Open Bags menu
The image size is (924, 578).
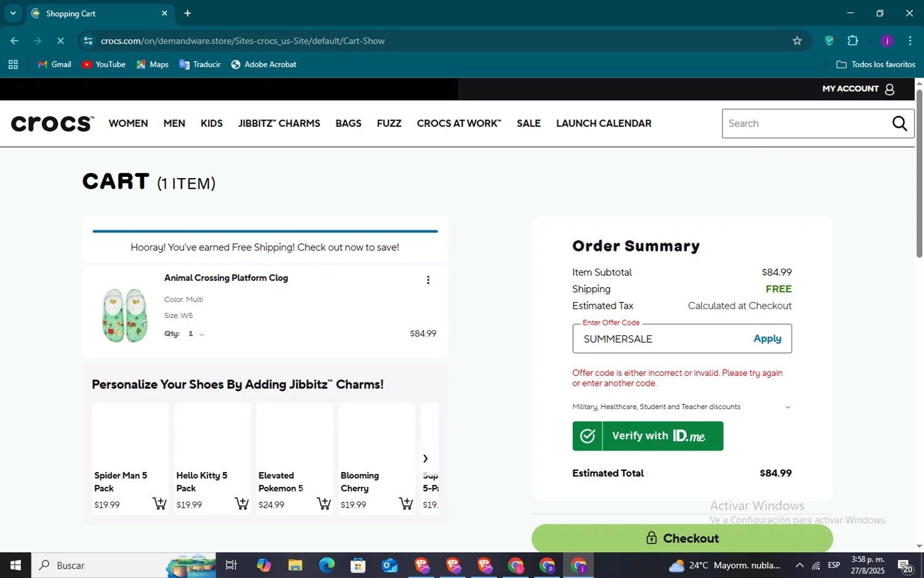coord(348,123)
